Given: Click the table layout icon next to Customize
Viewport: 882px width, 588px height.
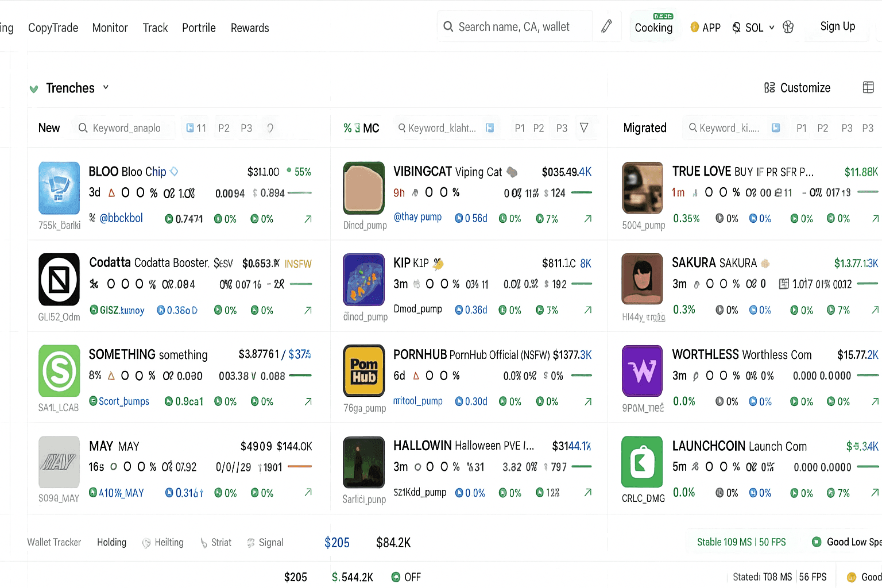Looking at the screenshot, I should (x=868, y=87).
